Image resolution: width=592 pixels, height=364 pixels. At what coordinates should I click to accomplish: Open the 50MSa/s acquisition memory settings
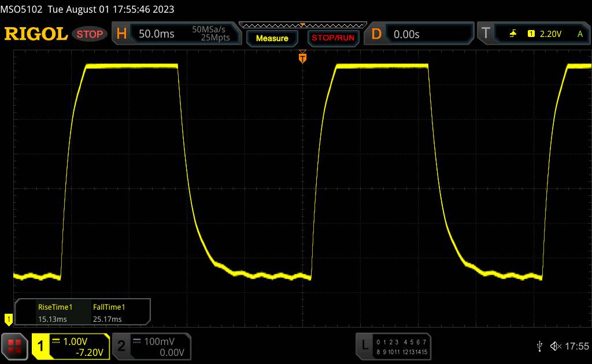(x=211, y=34)
